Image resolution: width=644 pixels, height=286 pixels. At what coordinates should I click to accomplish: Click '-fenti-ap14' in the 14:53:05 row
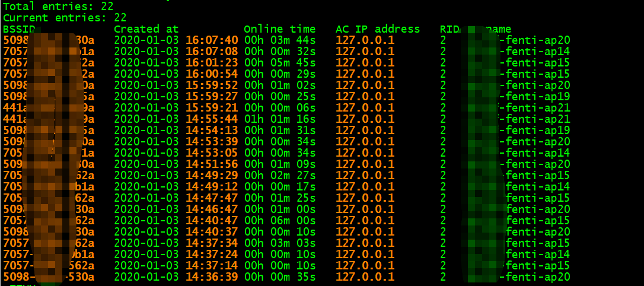[x=534, y=153]
